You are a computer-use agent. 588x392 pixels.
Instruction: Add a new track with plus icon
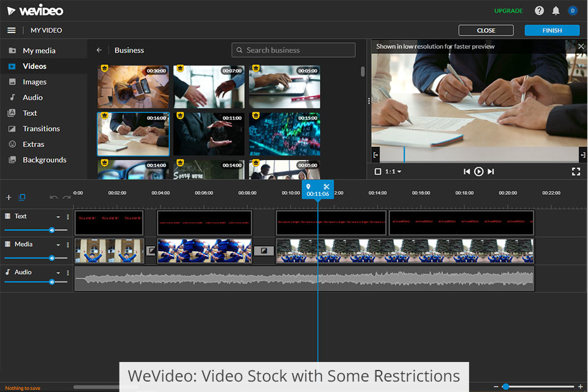click(9, 197)
